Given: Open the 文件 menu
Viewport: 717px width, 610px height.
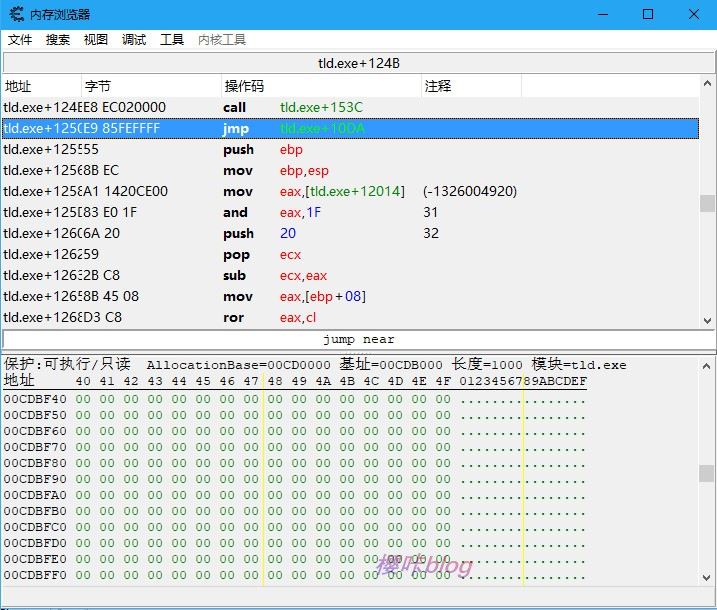Looking at the screenshot, I should [20, 40].
